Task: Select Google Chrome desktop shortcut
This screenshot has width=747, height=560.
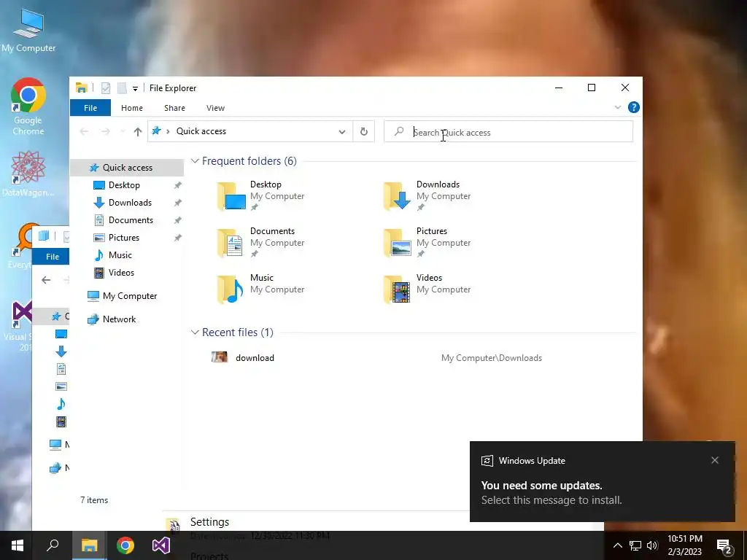Action: pyautogui.click(x=28, y=106)
